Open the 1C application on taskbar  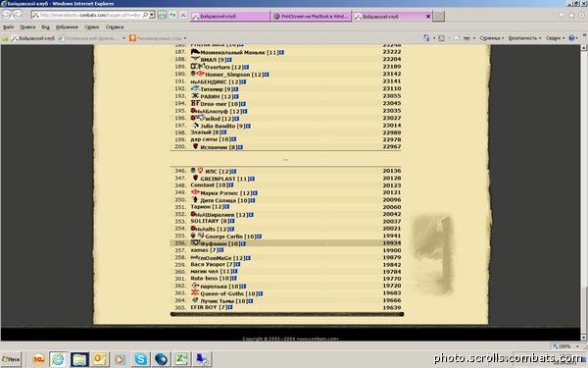[x=38, y=359]
